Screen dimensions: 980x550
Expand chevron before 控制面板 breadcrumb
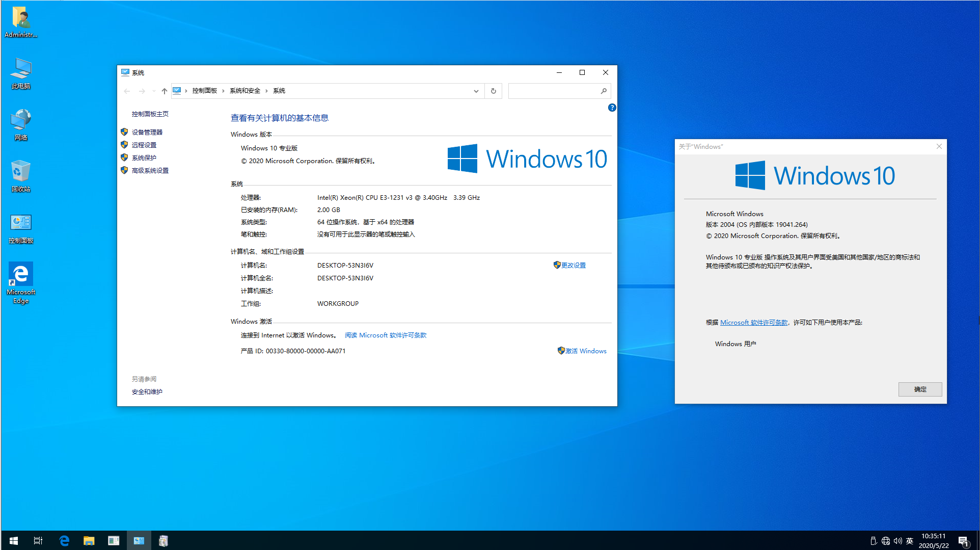click(186, 91)
